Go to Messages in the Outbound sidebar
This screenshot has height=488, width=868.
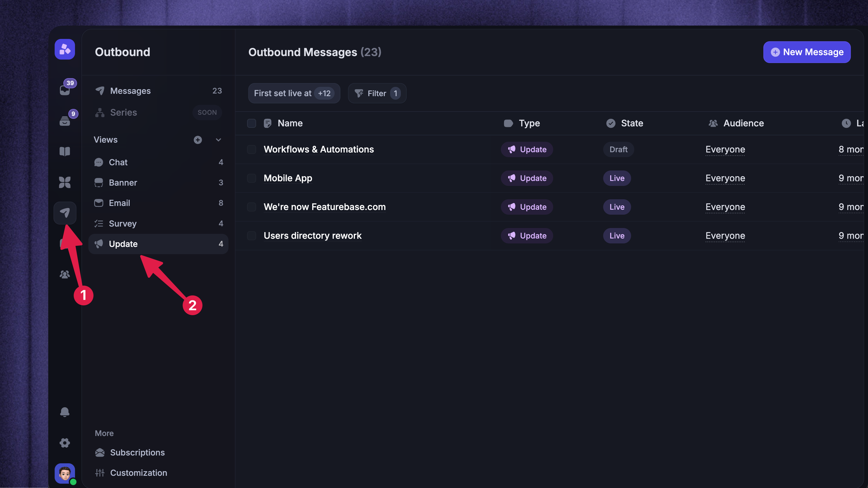158,91
